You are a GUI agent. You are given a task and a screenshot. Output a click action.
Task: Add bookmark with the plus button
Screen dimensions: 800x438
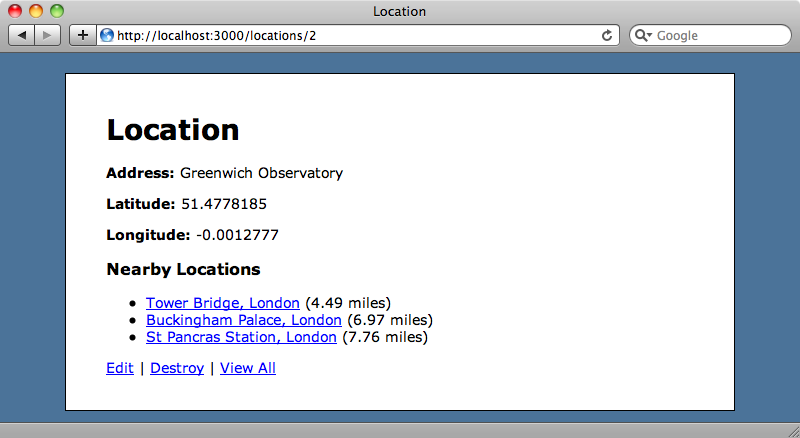coord(83,35)
